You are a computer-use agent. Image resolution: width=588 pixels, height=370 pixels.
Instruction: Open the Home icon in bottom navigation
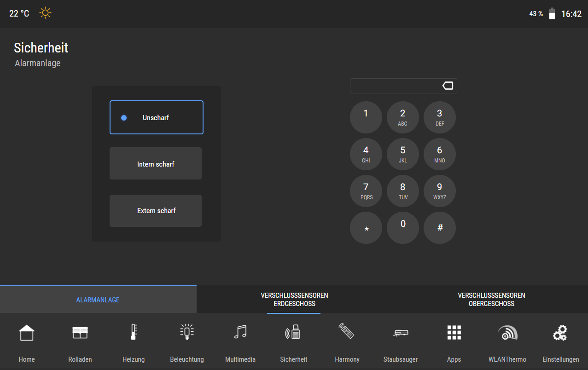tap(27, 333)
